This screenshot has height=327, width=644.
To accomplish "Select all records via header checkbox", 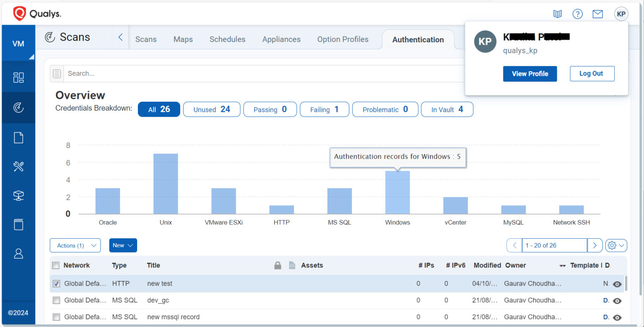I will [56, 265].
